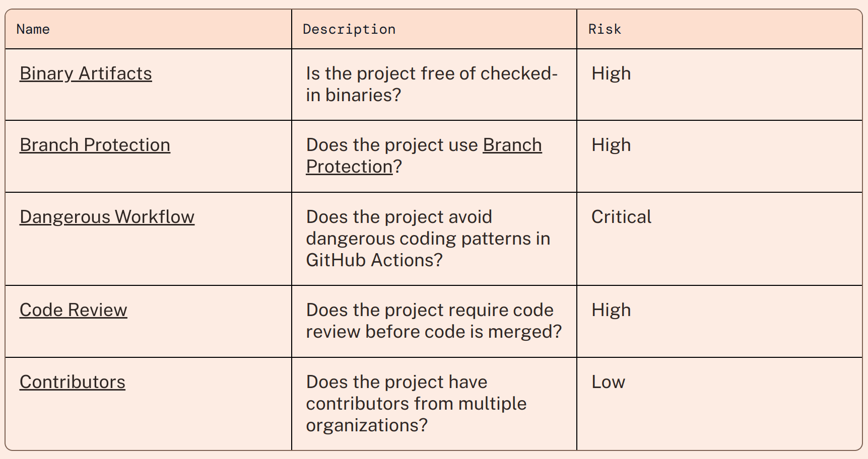Select the Critical risk value

(x=621, y=217)
